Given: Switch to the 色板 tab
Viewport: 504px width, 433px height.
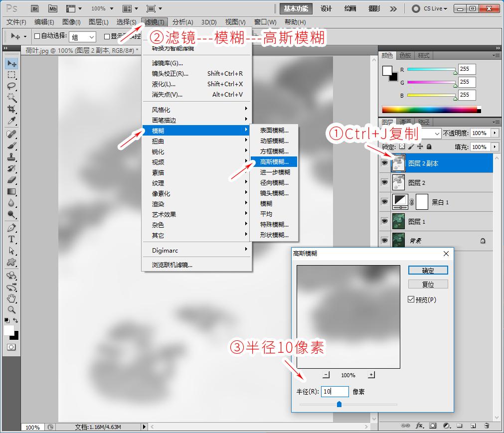Looking at the screenshot, I should click(x=405, y=56).
